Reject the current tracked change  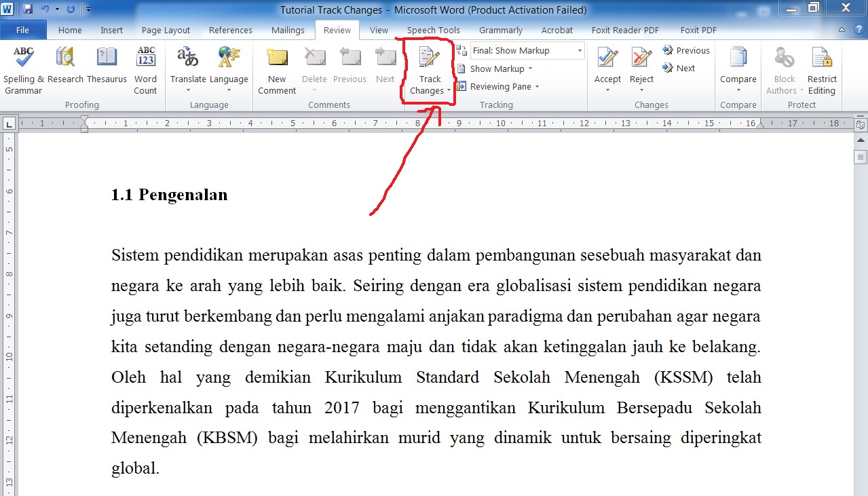click(641, 59)
